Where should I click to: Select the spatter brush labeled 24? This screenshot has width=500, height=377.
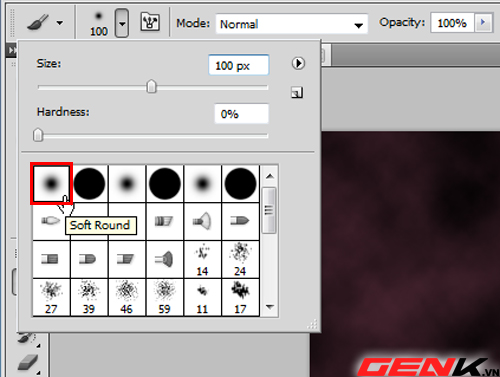(240, 259)
